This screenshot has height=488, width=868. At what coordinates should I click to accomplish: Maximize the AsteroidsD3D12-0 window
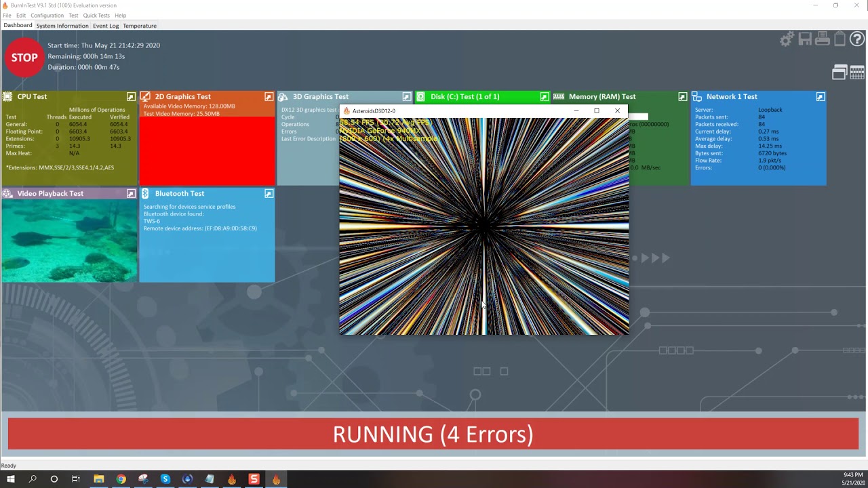pyautogui.click(x=597, y=110)
